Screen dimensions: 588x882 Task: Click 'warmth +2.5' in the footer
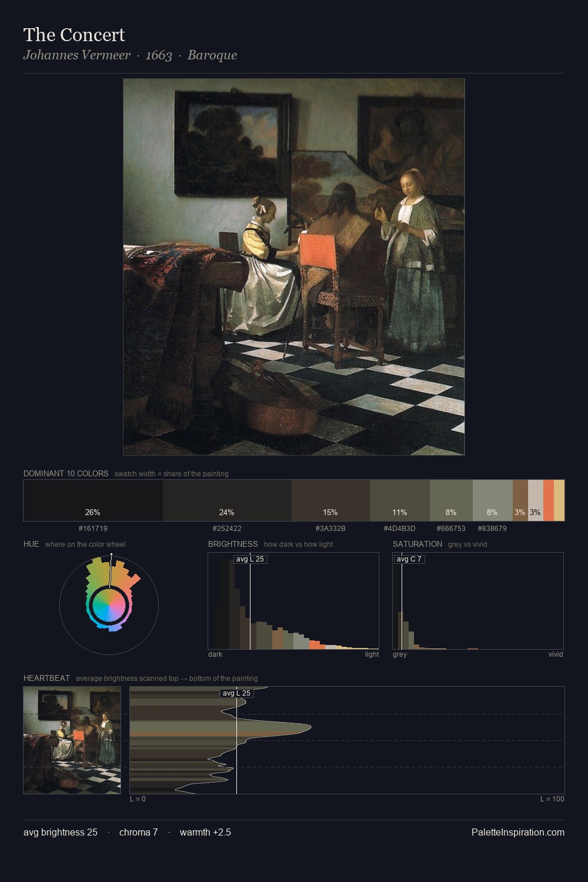point(205,832)
